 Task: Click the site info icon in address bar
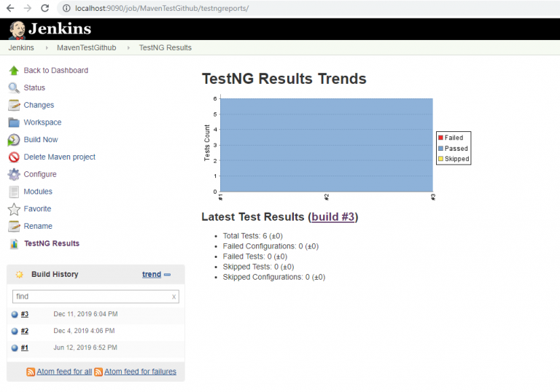(66, 8)
